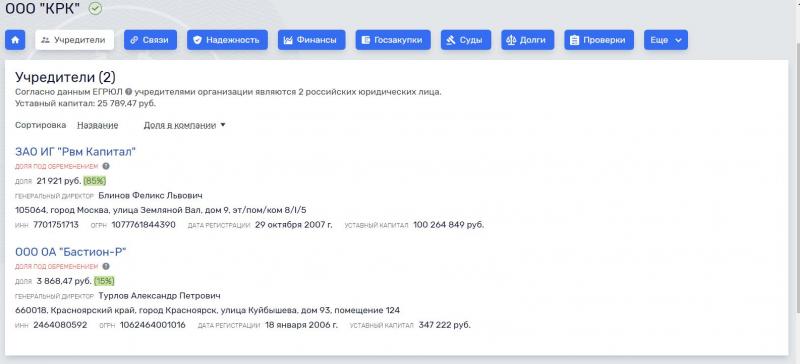Sort by Доля в компании
Image resolution: width=800 pixels, height=364 pixels.
coord(180,125)
